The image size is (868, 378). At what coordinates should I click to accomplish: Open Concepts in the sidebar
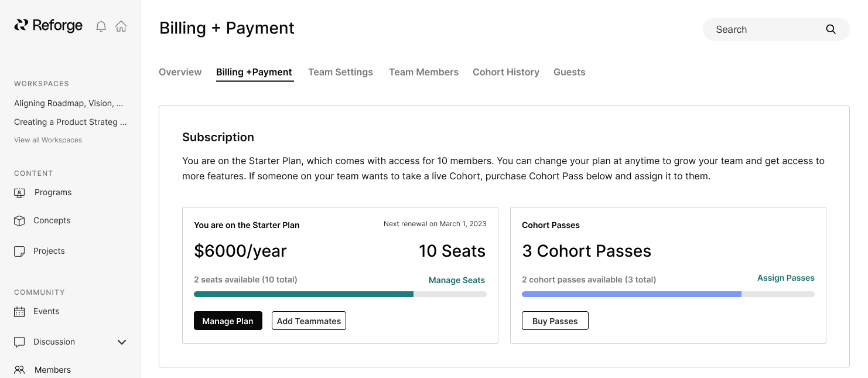(52, 221)
